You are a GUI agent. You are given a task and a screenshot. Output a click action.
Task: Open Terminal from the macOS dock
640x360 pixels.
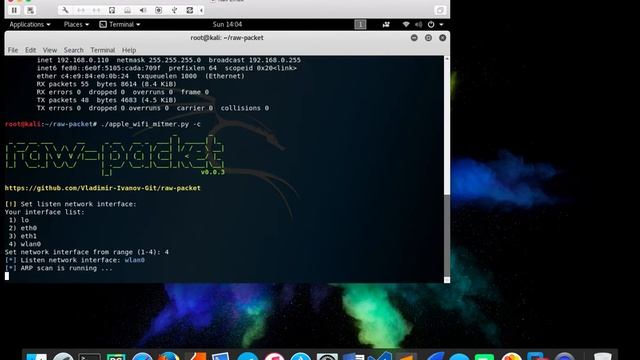pyautogui.click(x=89, y=357)
